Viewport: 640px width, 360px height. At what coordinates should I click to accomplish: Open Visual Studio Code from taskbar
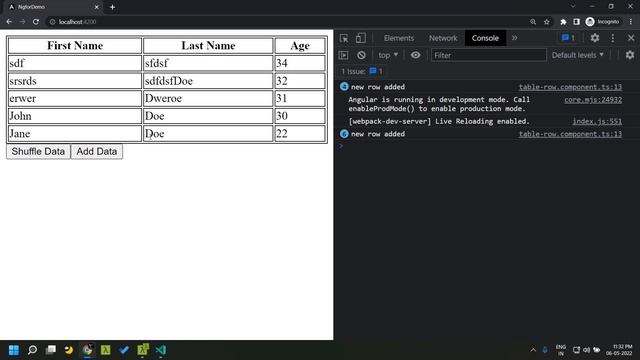[161, 350]
